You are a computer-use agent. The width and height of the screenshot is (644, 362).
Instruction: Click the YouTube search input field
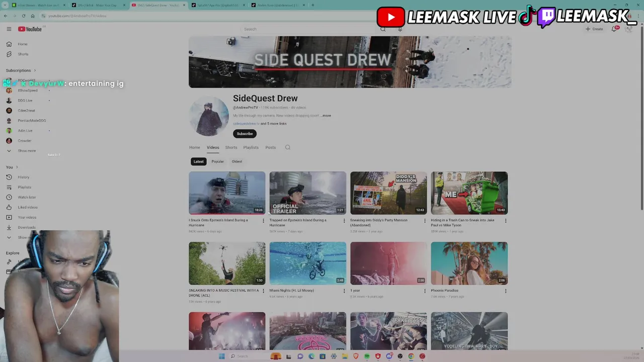point(308,29)
